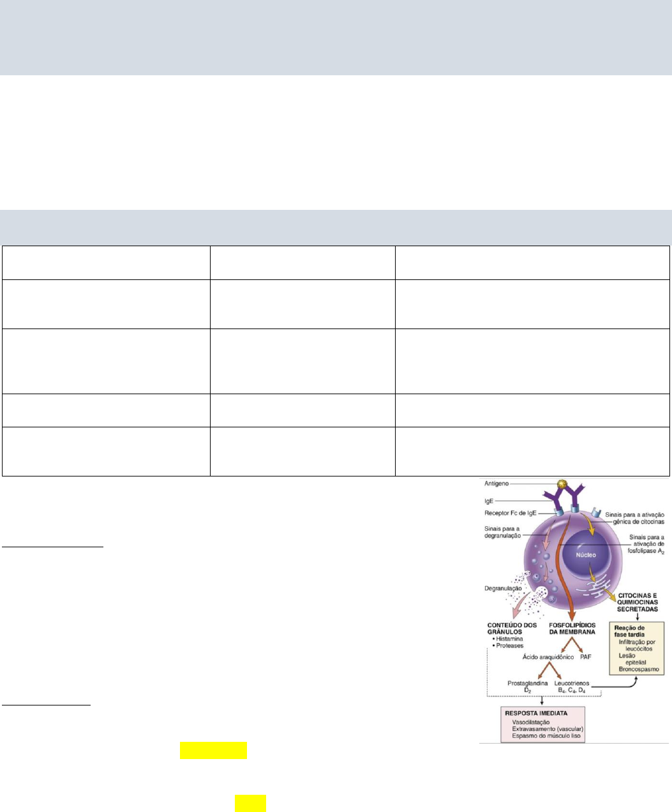Click 'Ácido araquidônico' text in diagram

[x=548, y=656]
